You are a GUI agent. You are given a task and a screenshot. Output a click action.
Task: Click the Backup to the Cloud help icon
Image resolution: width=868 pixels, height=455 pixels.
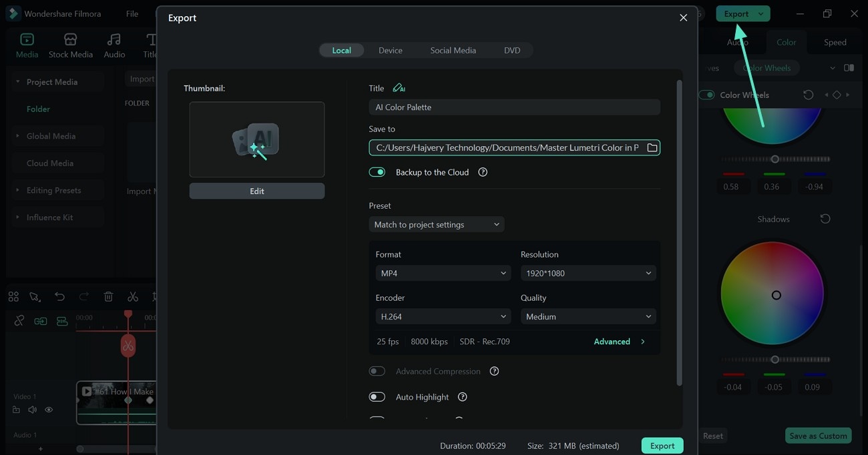(x=483, y=172)
